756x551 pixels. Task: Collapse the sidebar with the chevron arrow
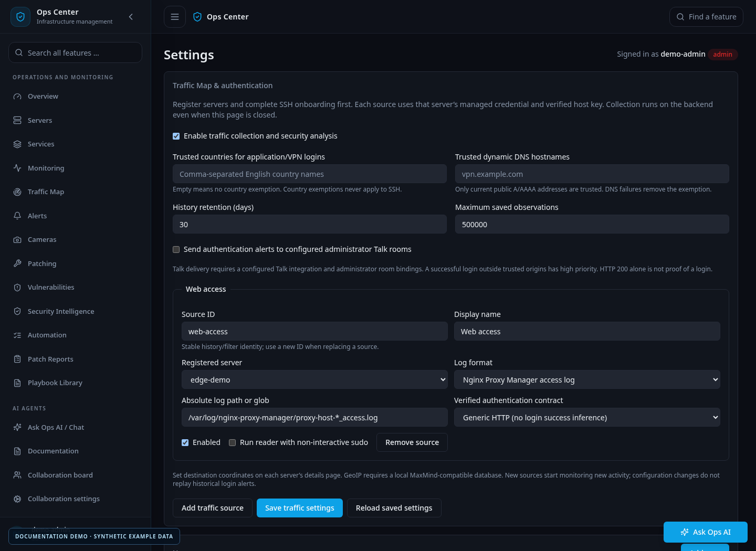[131, 17]
